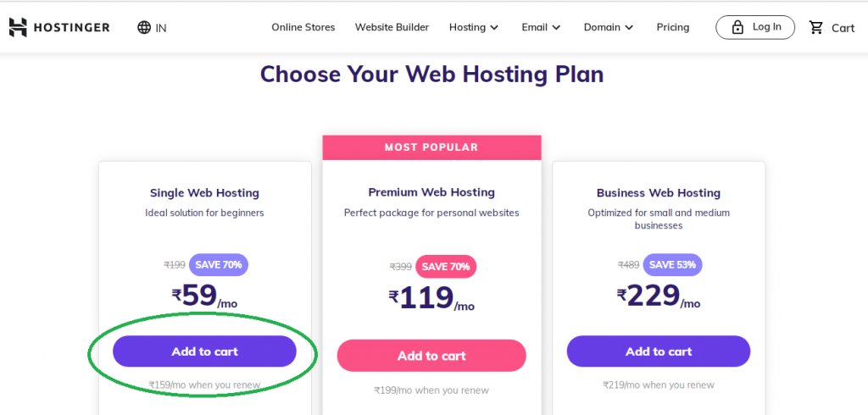Add Premium Web Hosting to cart

pos(431,356)
